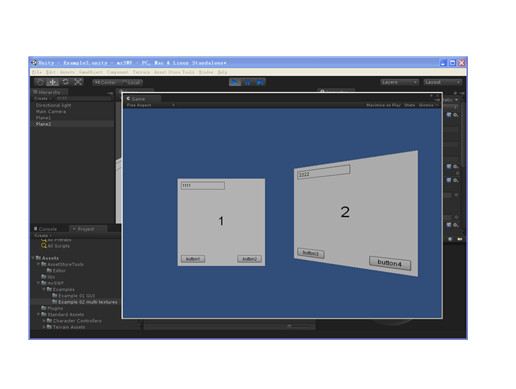Click the Step frame button
This screenshot has height=389, width=516.
tap(260, 82)
